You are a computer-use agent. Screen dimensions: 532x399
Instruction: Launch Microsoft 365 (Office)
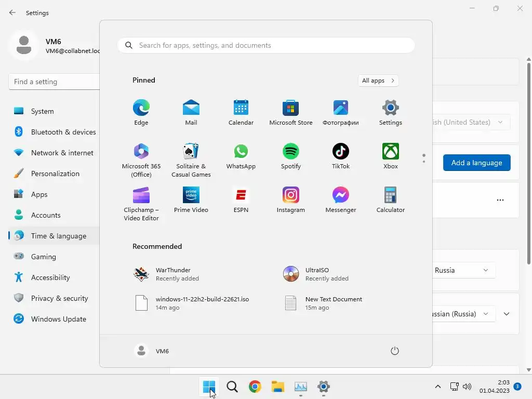pos(141,160)
